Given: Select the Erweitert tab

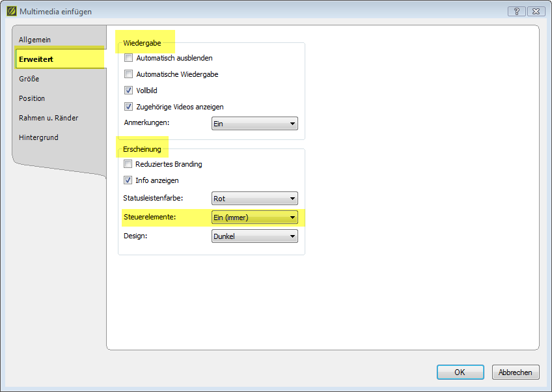Looking at the screenshot, I should tap(36, 59).
